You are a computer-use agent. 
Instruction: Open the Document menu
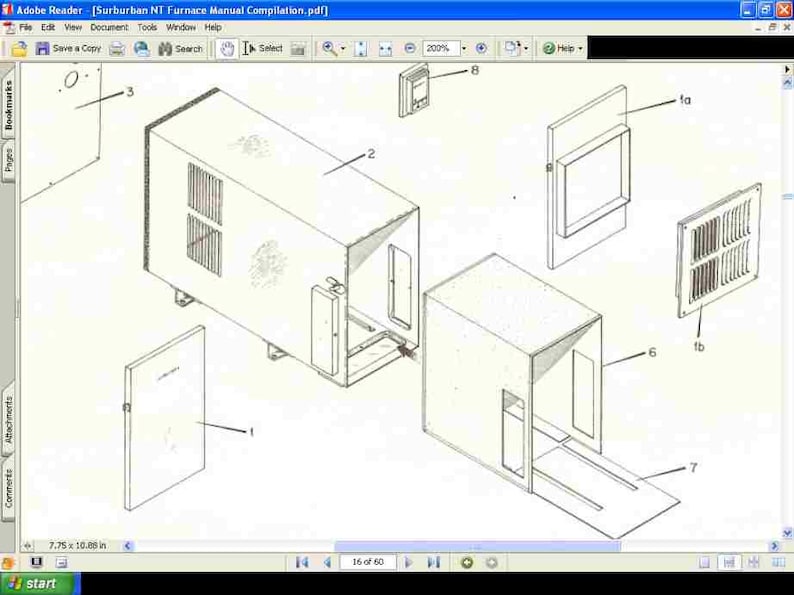coord(109,27)
